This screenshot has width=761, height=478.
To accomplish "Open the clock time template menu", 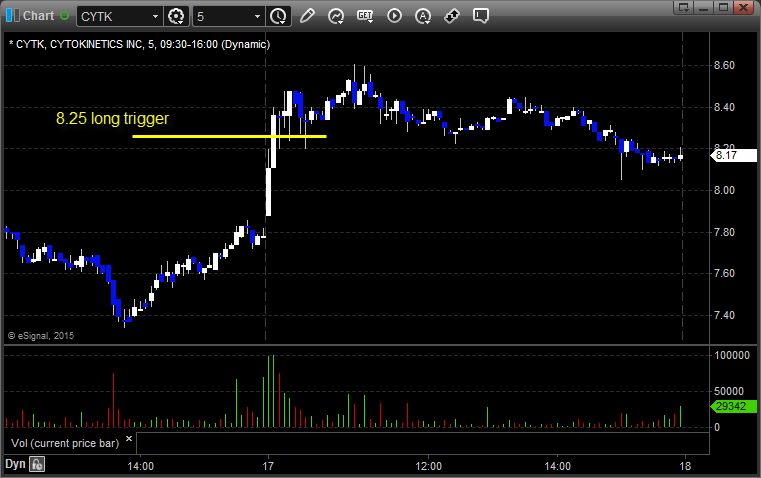I will (279, 16).
